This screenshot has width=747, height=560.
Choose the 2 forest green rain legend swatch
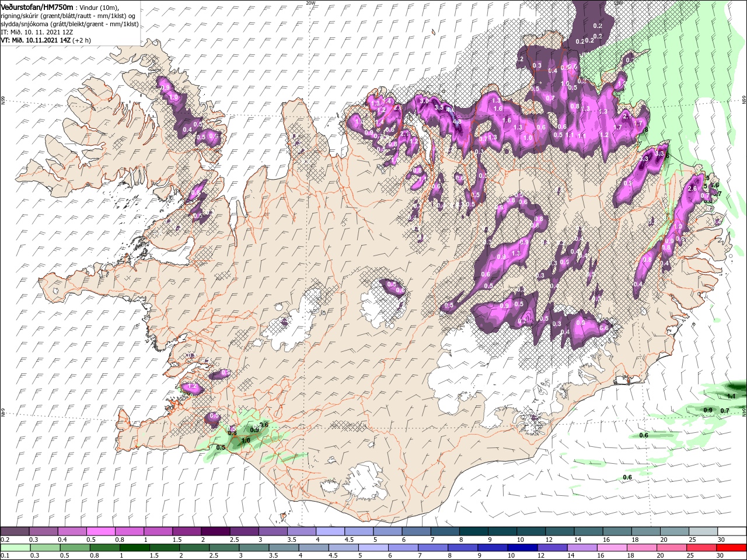pos(194,548)
